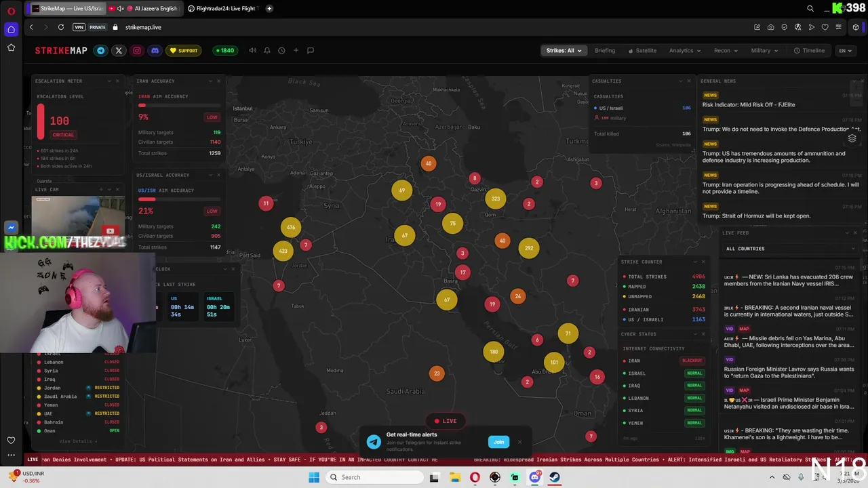Open the Opera sidebar home icon
Image resolution: width=868 pixels, height=488 pixels.
[11, 29]
